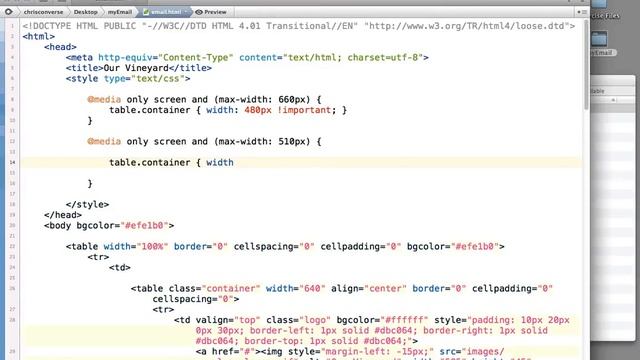This screenshot has height=360, width=640.
Task: Click the '<td>' tag on line 24
Action: pyautogui.click(x=120, y=268)
